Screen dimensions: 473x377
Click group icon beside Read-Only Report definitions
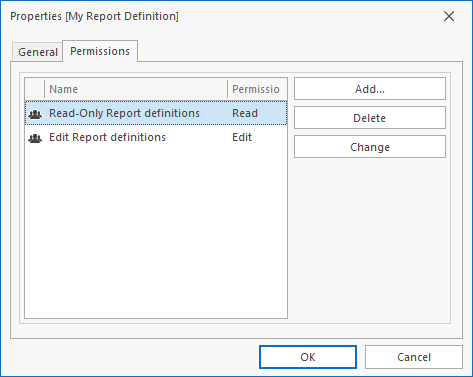(35, 114)
